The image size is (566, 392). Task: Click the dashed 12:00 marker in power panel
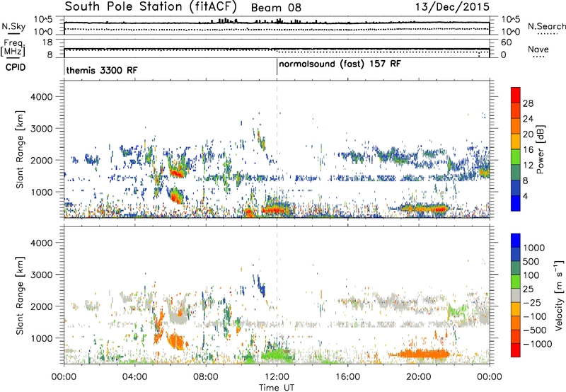[x=277, y=149]
